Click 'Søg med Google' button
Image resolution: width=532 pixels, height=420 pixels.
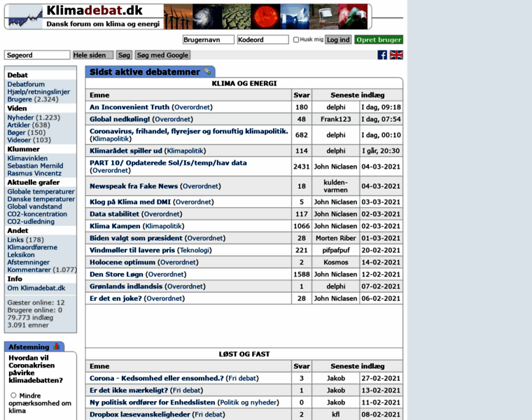pos(162,55)
